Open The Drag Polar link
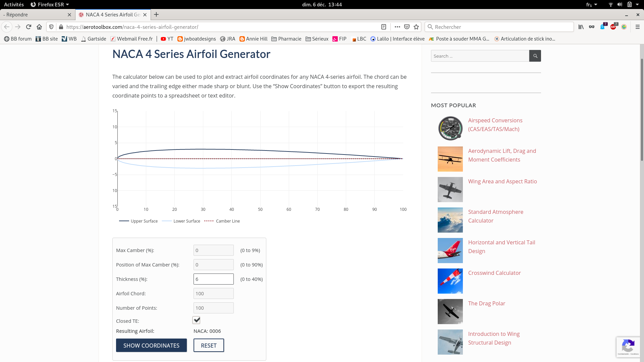644x362 pixels. [x=486, y=303]
